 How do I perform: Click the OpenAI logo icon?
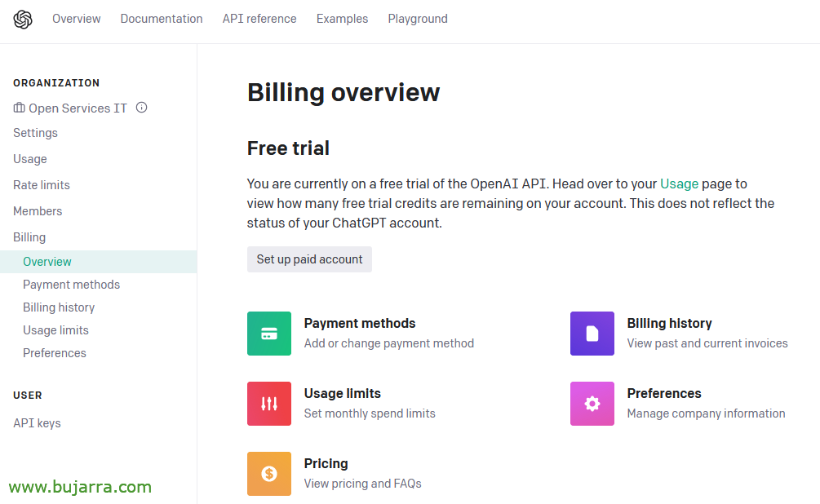(23, 20)
